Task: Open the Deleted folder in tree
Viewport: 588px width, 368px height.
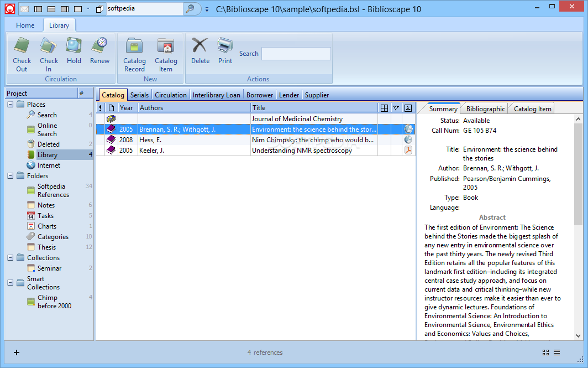Action: click(x=49, y=144)
